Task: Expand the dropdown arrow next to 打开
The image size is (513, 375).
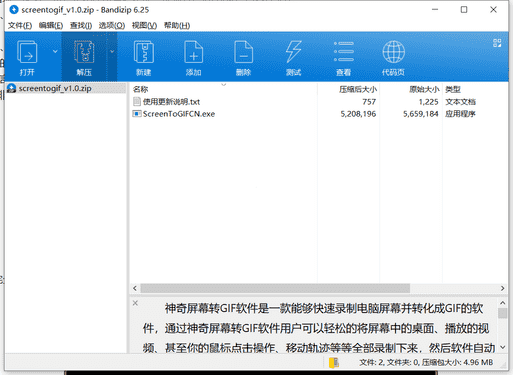Action: pos(55,51)
